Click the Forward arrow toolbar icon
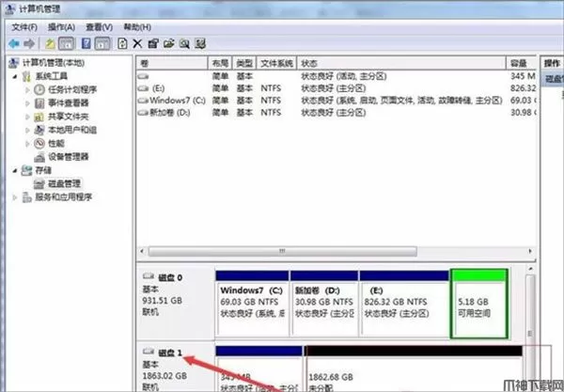Viewport: 564px width, 392px height. 29,44
